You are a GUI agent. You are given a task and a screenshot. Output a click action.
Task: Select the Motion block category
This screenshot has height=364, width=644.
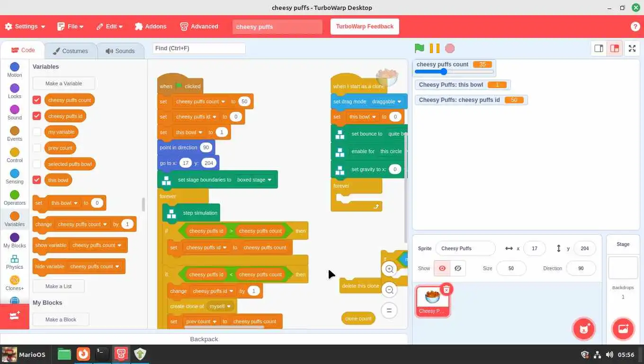[15, 70]
